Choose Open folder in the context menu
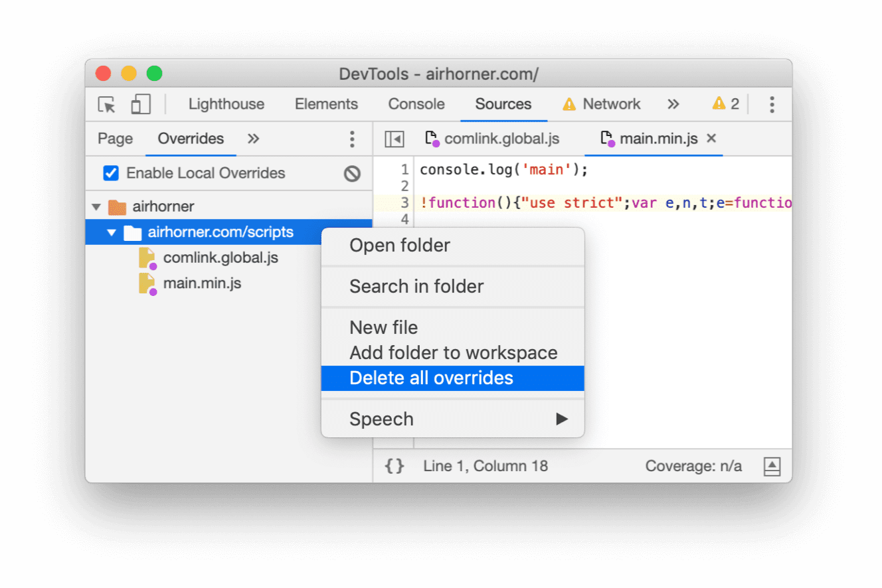882x588 pixels. click(400, 246)
